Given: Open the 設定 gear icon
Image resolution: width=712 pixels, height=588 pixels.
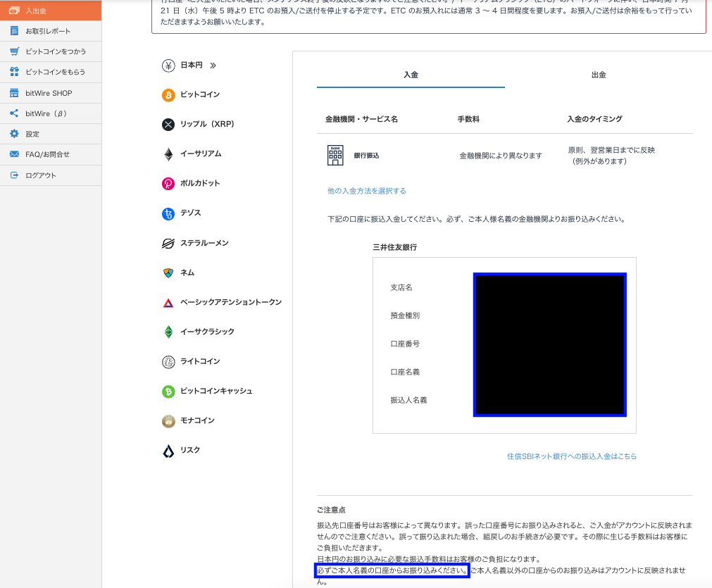Looking at the screenshot, I should [14, 134].
